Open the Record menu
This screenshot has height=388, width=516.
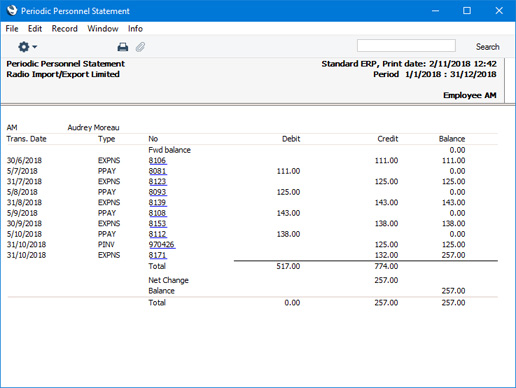(65, 29)
